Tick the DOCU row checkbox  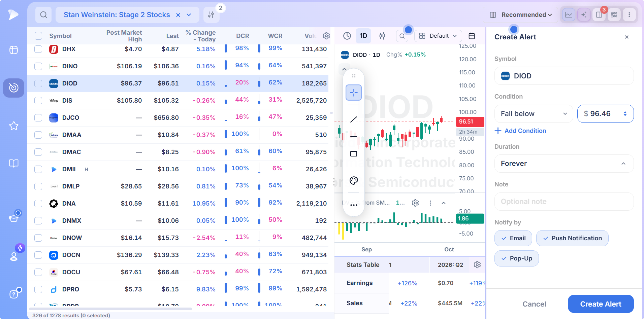[38, 272]
